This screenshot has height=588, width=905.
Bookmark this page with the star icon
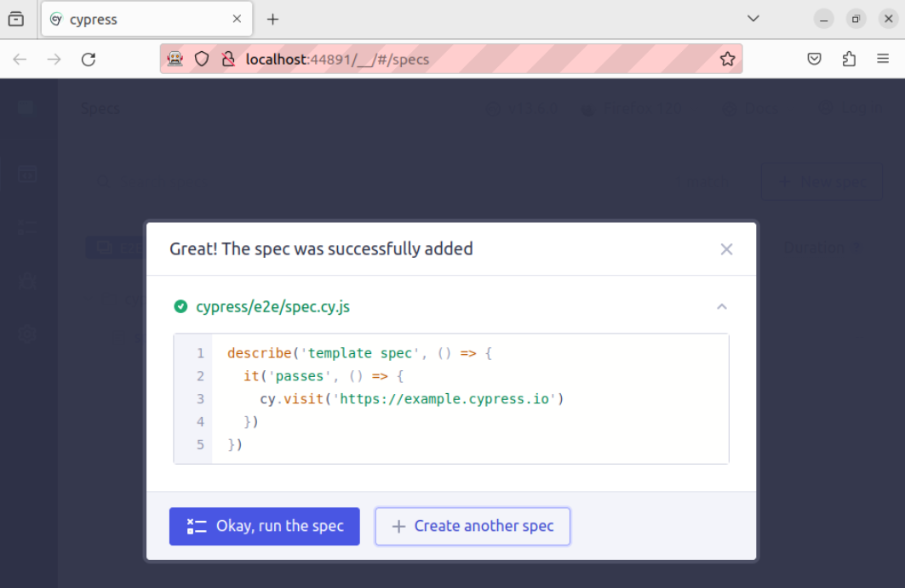(727, 59)
